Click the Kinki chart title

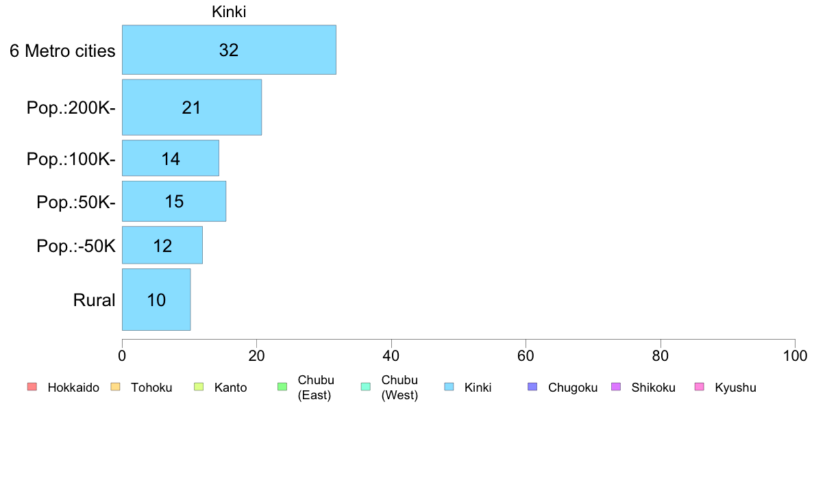tap(229, 12)
